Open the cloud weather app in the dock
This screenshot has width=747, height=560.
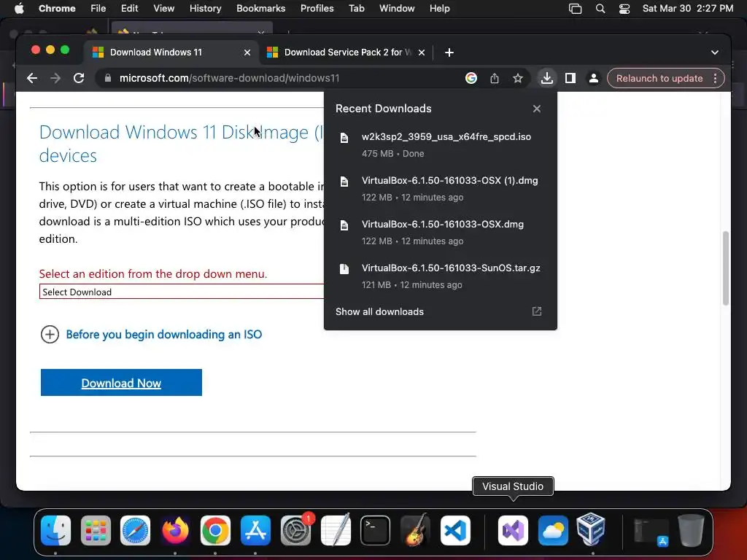(553, 530)
